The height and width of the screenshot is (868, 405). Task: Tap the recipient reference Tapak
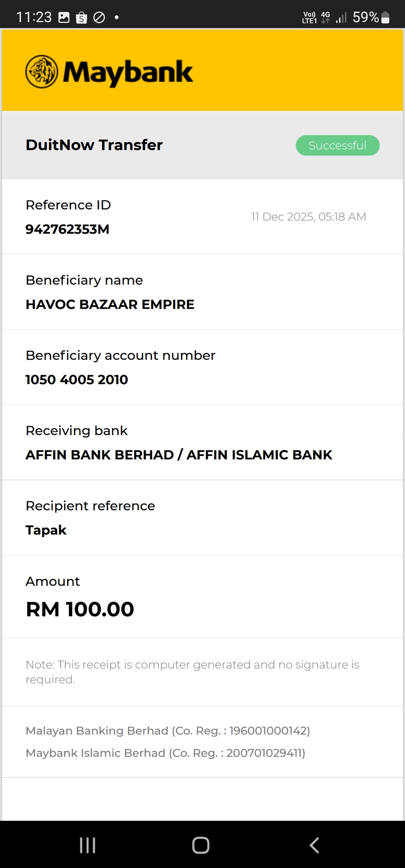coord(46,530)
